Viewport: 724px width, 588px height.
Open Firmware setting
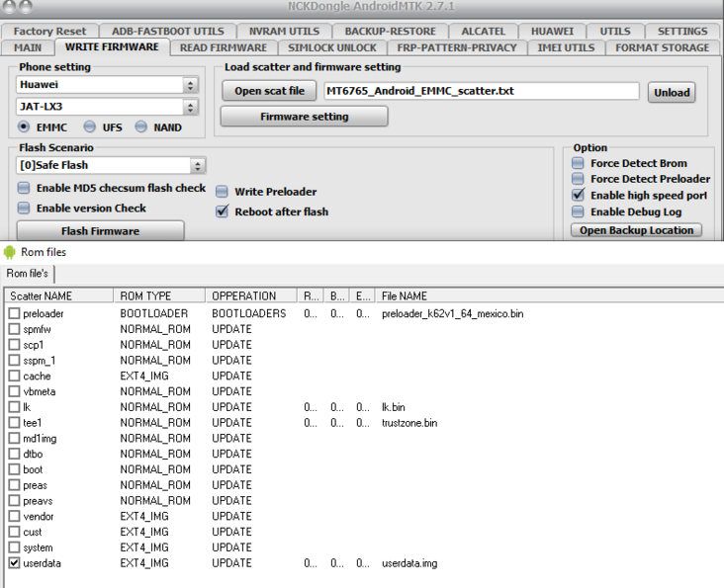click(x=305, y=117)
